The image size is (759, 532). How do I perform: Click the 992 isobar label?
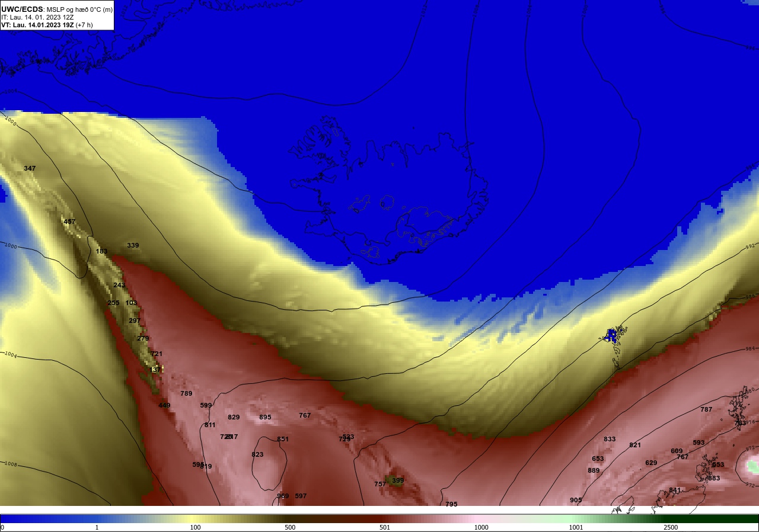coord(751,246)
